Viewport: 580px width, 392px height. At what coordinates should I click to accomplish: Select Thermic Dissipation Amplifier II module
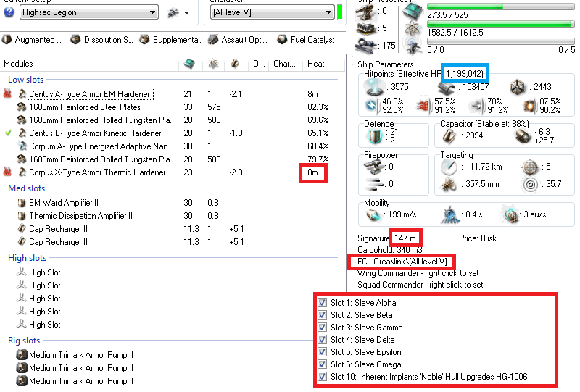point(80,216)
